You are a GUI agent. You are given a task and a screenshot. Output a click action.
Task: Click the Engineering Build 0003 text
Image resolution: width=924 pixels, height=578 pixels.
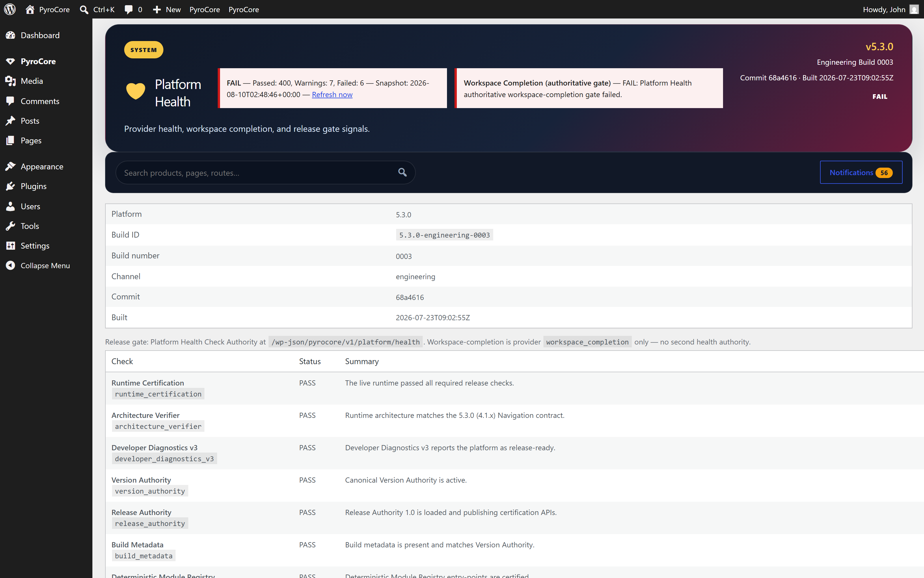click(855, 62)
